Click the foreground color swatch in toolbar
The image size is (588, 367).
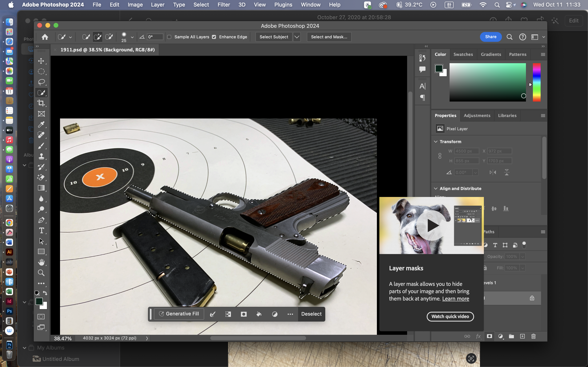(x=39, y=301)
